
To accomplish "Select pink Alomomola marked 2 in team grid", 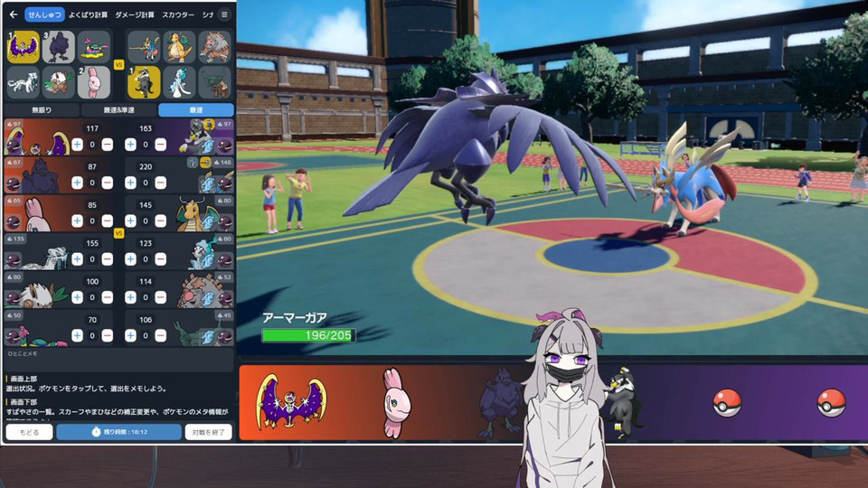I will 93,82.
